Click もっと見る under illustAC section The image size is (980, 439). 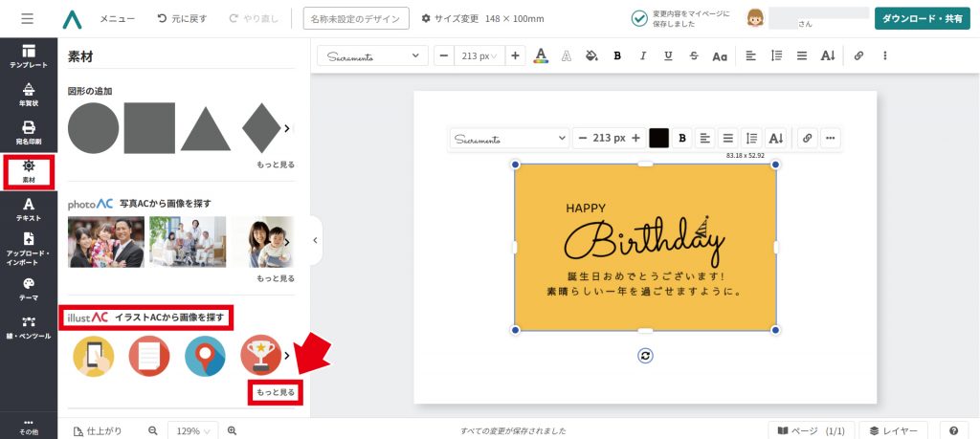click(x=276, y=392)
